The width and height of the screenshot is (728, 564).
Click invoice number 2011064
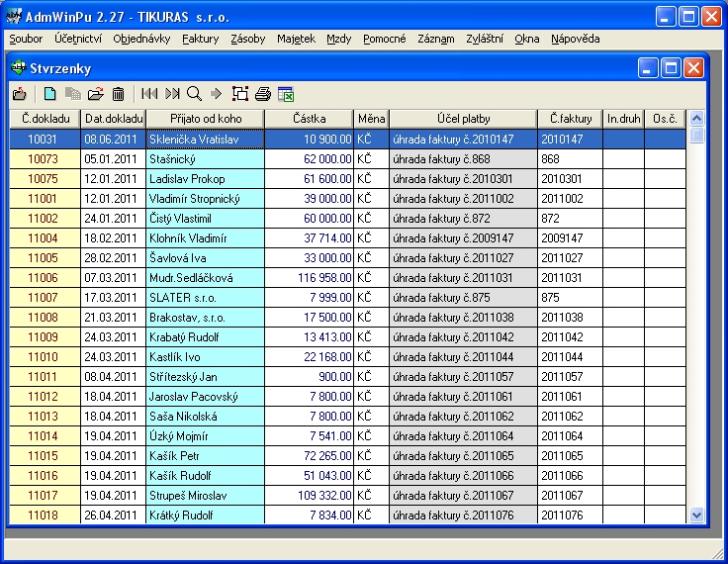pyautogui.click(x=570, y=435)
